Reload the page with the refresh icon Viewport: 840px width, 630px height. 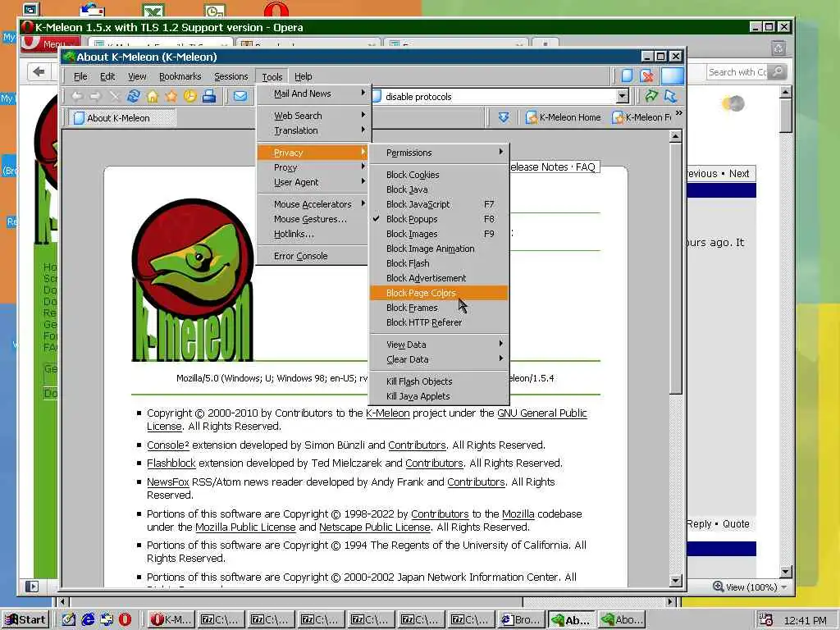tap(134, 97)
